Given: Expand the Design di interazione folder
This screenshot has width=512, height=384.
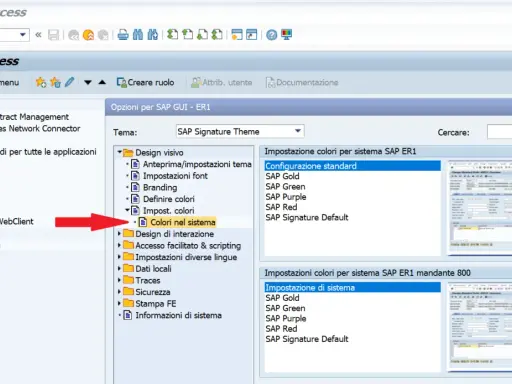Looking at the screenshot, I should [119, 234].
